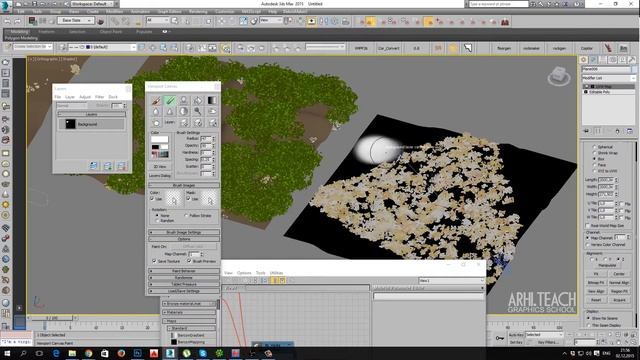Click the 3ds Max application logo button

pos(6,6)
